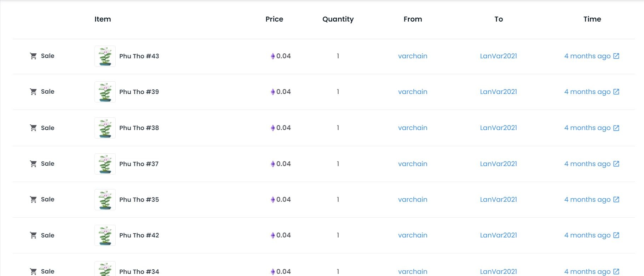Click '4 months ago' link for Phu Tho #38

(x=587, y=128)
